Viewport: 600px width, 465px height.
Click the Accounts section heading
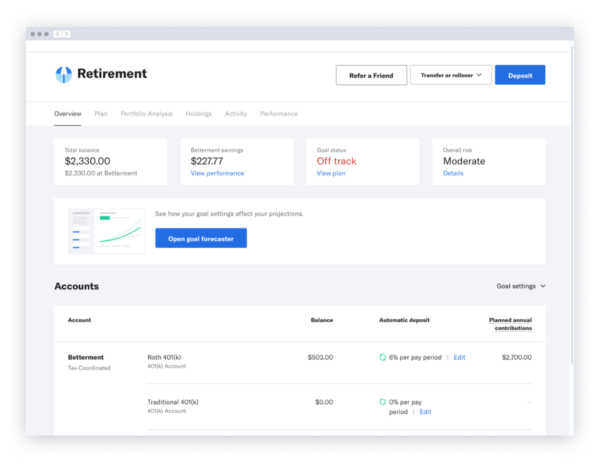(x=77, y=286)
